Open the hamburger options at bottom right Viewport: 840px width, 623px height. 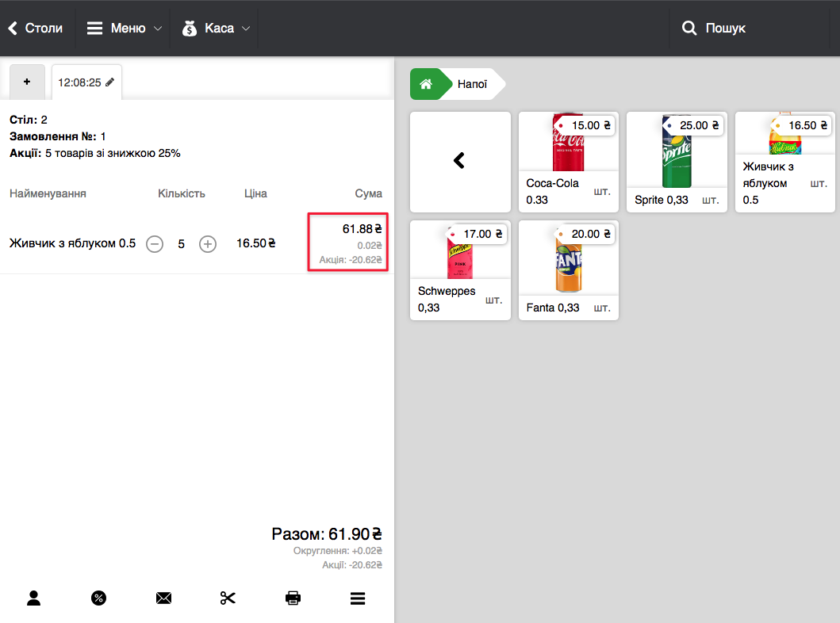click(358, 598)
